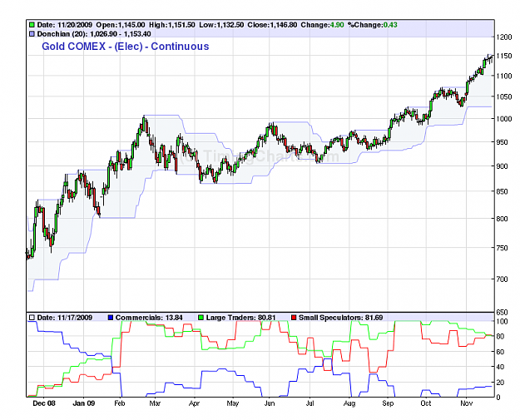Click the 1150 price axis label
The width and height of the screenshot is (520, 420).
point(504,56)
